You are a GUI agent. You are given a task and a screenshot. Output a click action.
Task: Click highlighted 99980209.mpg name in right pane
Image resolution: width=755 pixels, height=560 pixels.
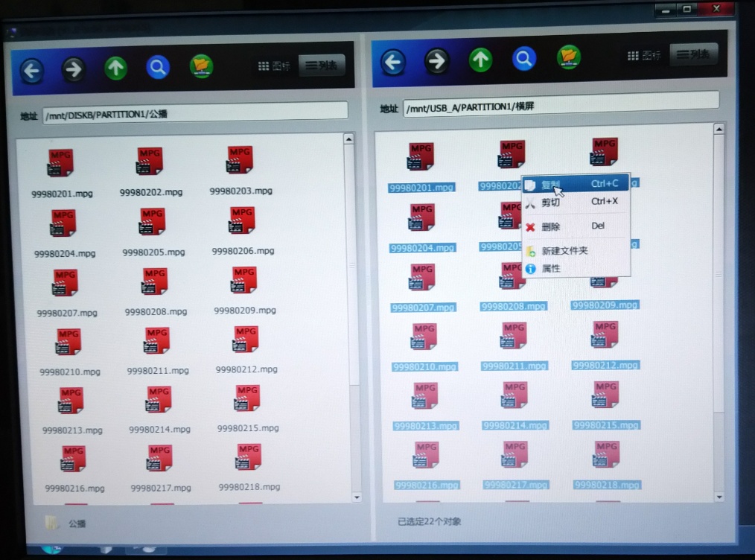pyautogui.click(x=605, y=305)
